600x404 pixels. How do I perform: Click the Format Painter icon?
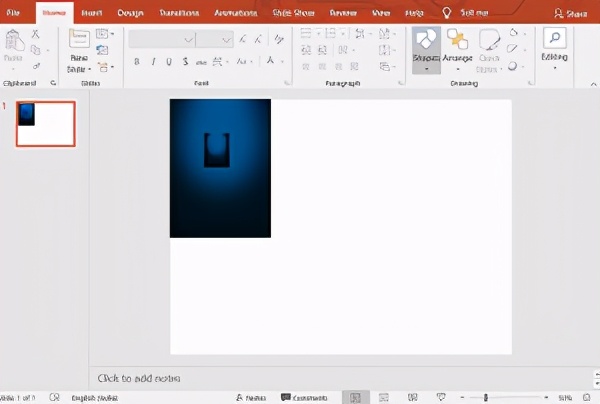click(x=36, y=66)
